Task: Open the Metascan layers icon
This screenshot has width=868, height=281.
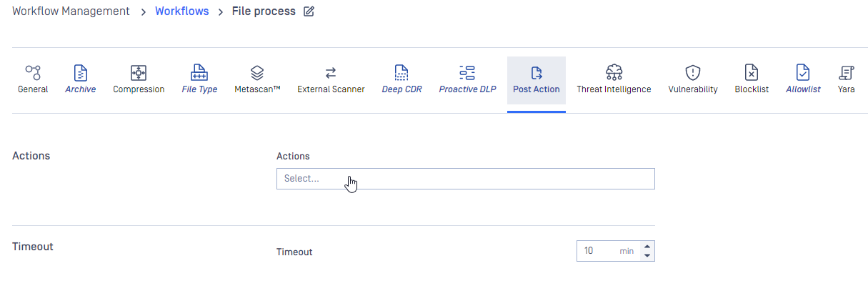Action: coord(257,72)
